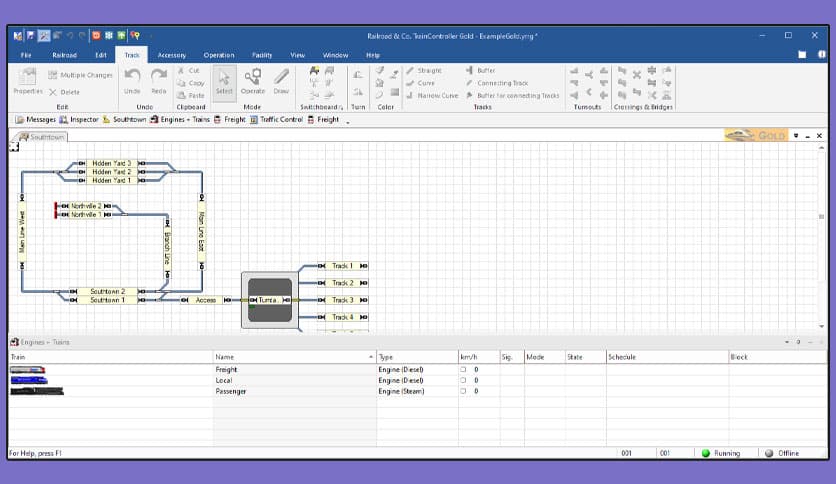
Task: Click the Undo arrow icon
Action: pyautogui.click(x=132, y=75)
